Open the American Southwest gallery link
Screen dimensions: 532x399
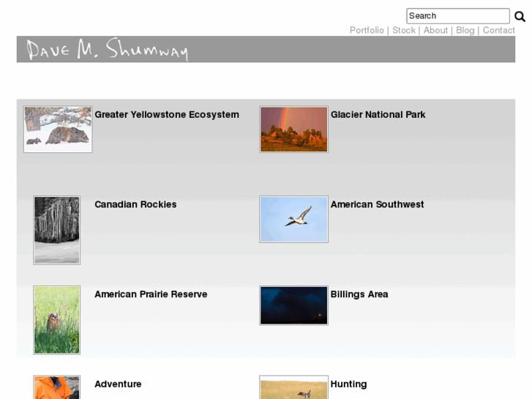click(378, 204)
